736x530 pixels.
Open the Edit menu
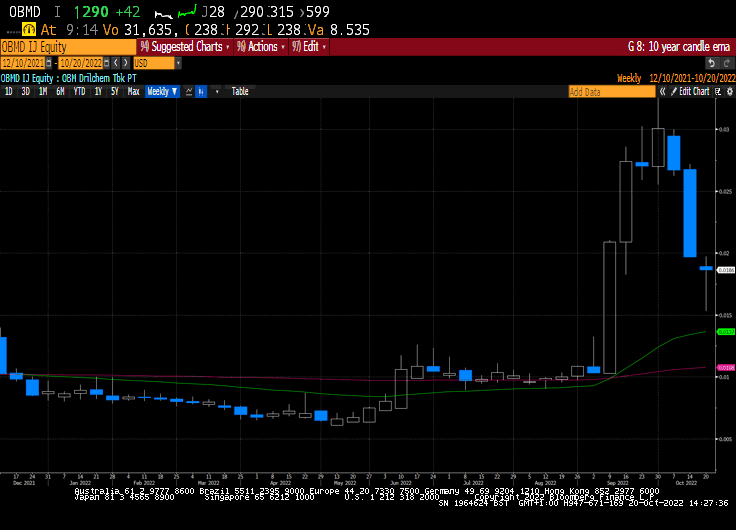[309, 46]
